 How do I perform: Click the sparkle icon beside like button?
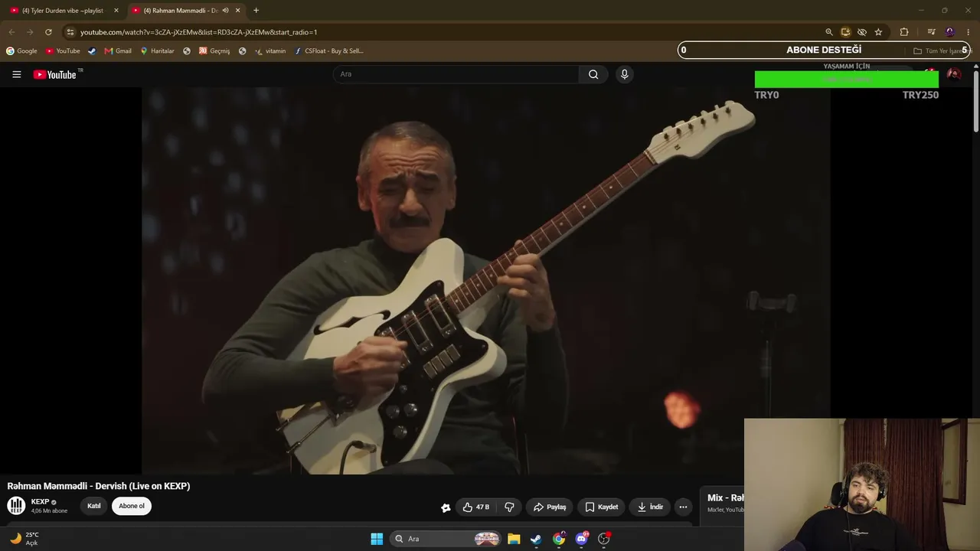coord(446,507)
